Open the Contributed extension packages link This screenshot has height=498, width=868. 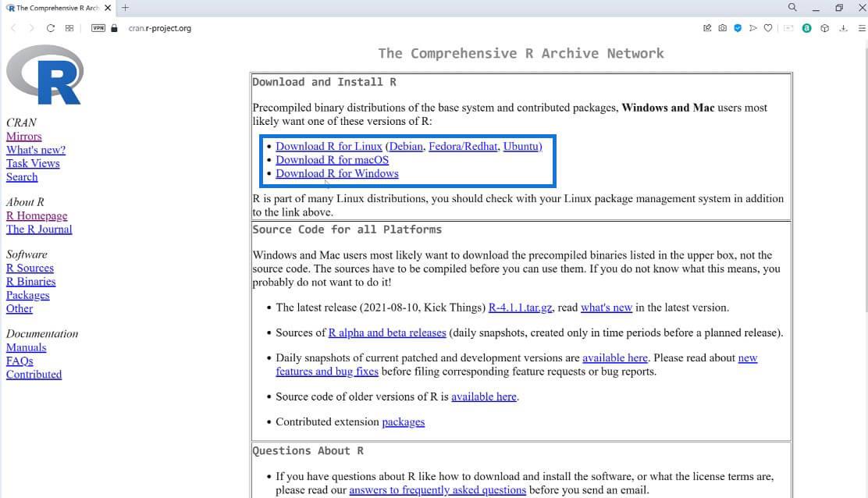point(404,422)
